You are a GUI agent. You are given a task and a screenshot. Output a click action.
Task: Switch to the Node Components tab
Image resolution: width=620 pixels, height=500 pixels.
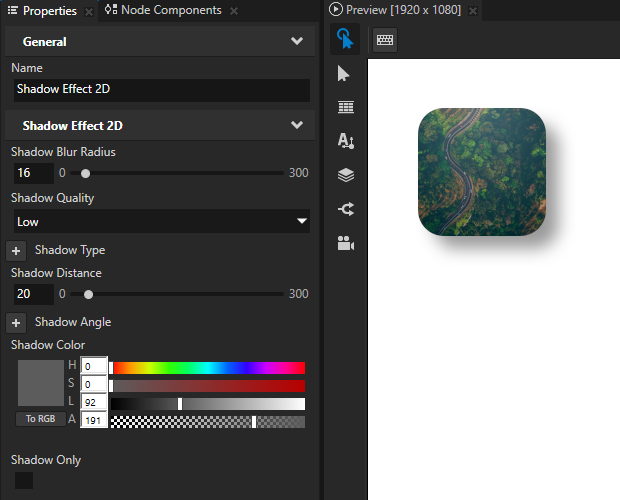171,10
